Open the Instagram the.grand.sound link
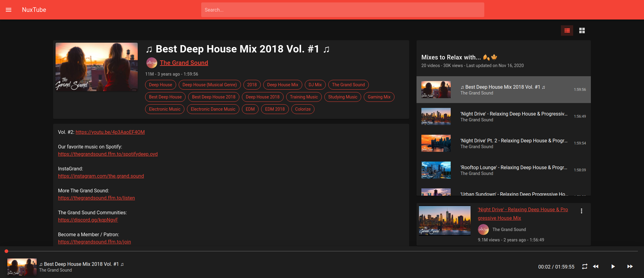The width and height of the screenshot is (644, 278). pos(101,176)
